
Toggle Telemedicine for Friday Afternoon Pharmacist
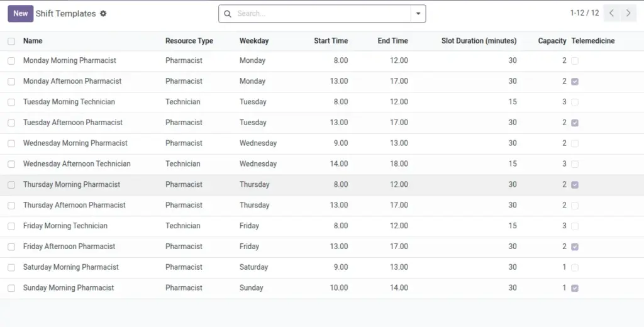575,247
